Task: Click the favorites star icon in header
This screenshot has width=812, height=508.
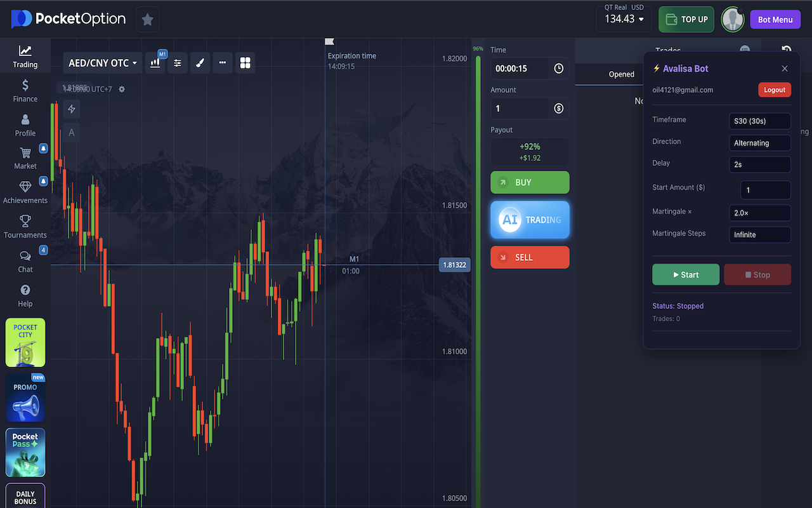Action: pyautogui.click(x=147, y=20)
